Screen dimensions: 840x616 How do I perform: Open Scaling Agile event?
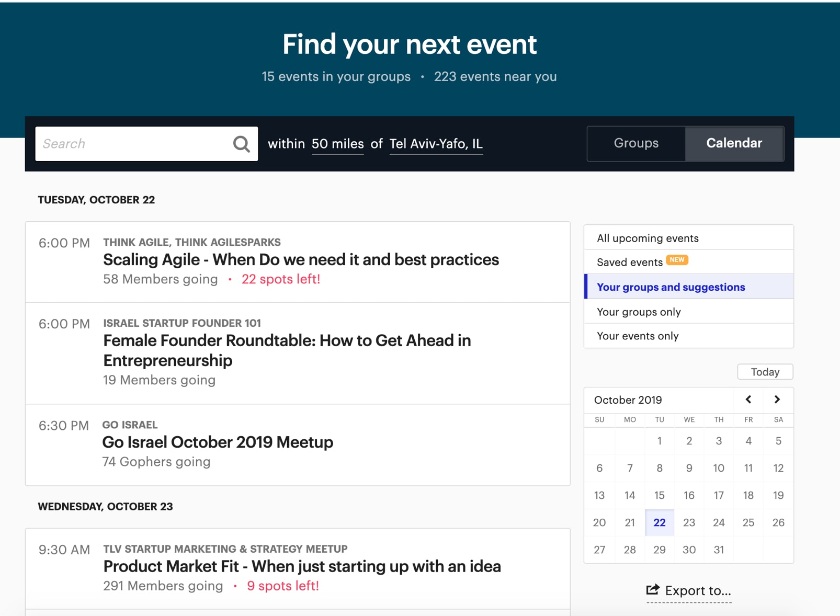(x=301, y=259)
